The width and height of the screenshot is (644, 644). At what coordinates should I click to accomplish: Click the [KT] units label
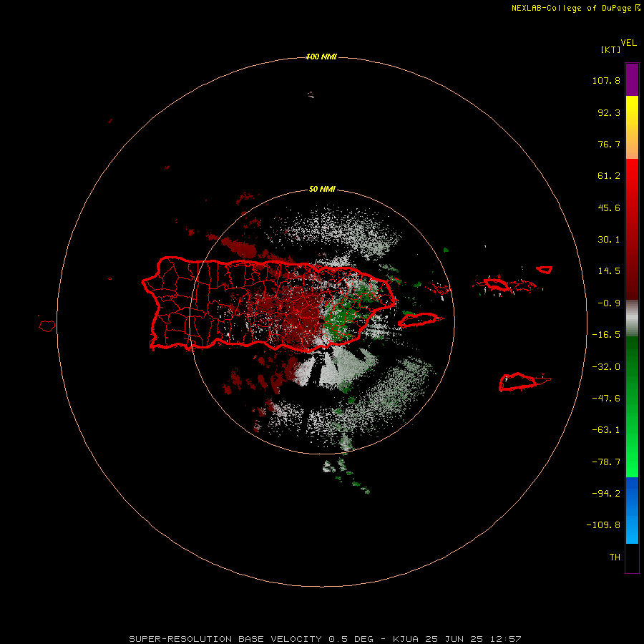pyautogui.click(x=611, y=49)
